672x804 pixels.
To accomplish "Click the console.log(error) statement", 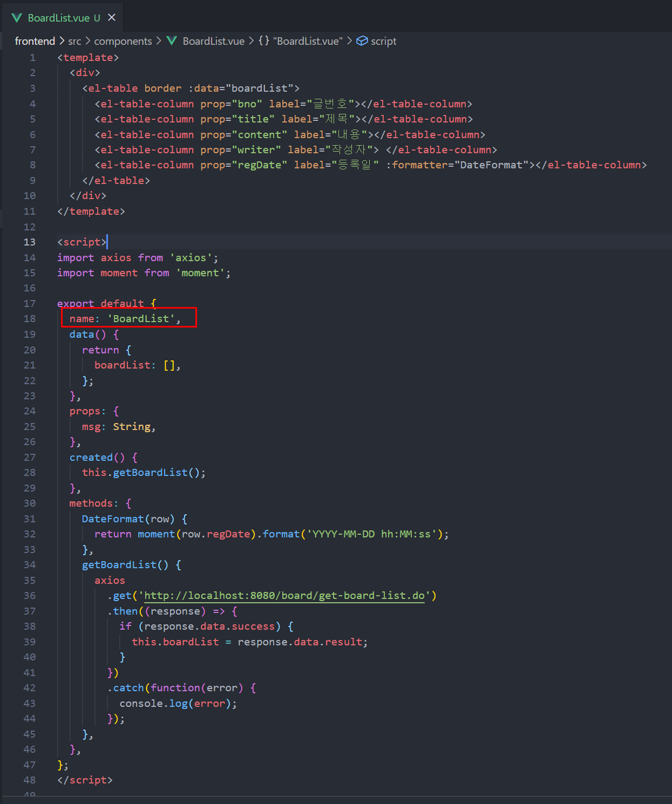I will 178,704.
